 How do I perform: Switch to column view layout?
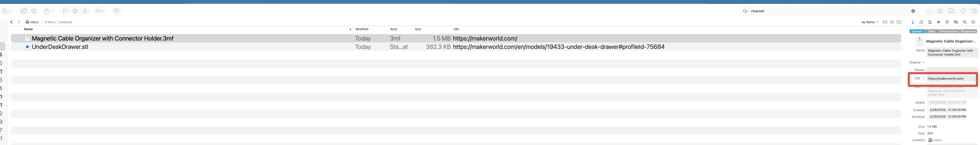[x=899, y=22]
